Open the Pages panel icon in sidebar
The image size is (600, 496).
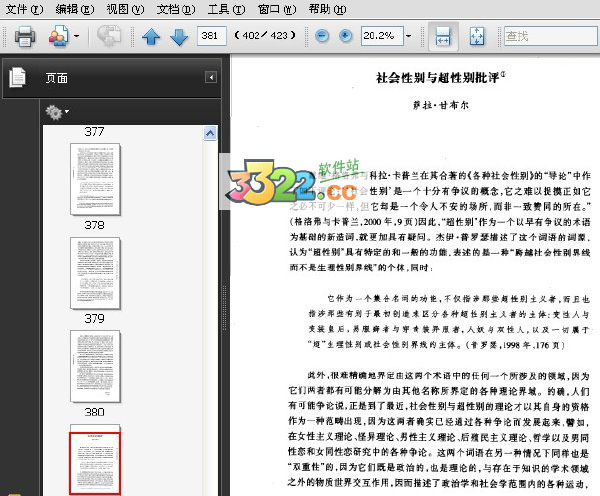click(x=17, y=77)
